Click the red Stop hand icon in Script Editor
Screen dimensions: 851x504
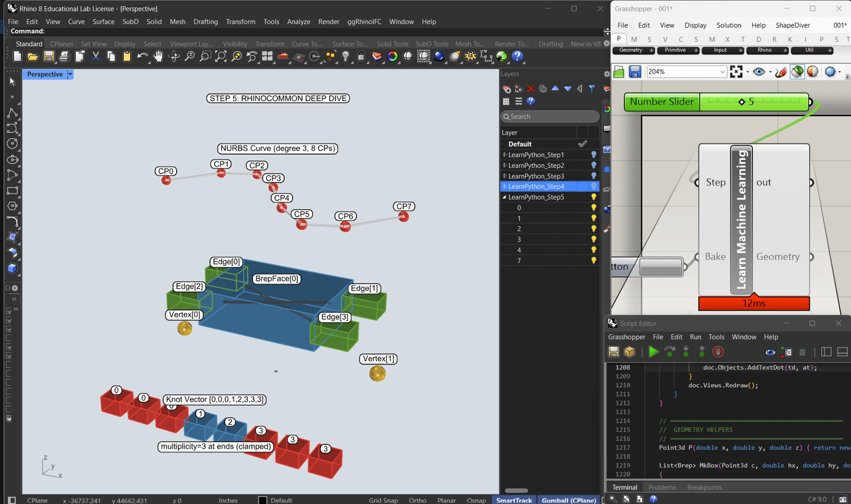point(718,352)
